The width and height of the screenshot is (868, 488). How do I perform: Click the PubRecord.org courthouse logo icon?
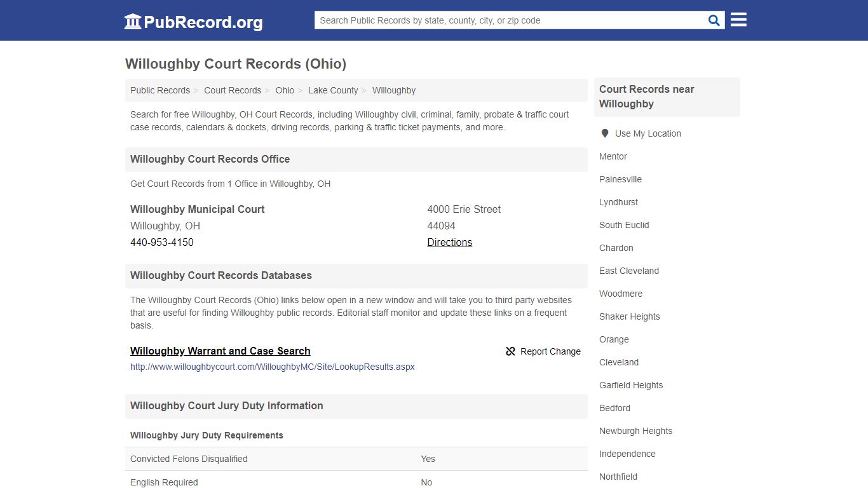(133, 22)
